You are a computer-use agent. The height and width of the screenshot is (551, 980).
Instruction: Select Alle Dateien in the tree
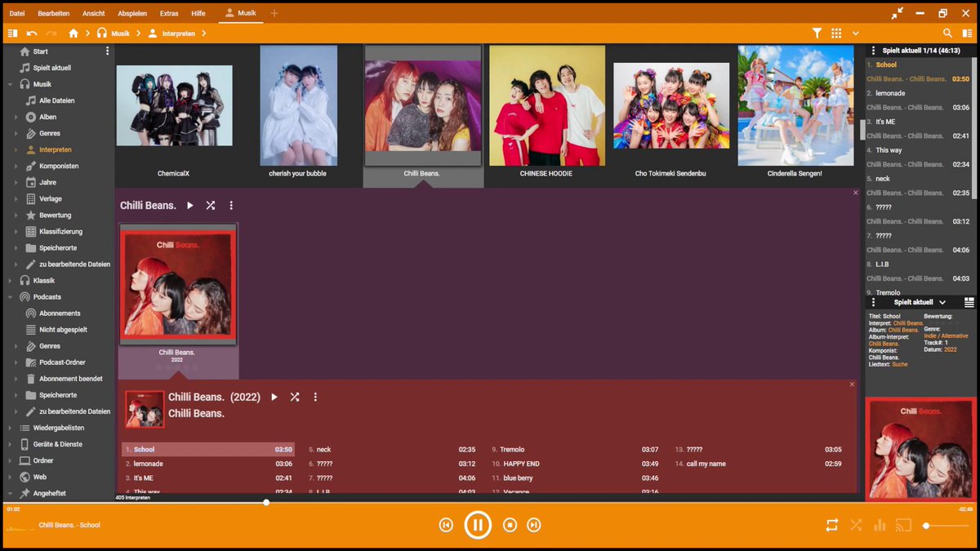point(57,100)
